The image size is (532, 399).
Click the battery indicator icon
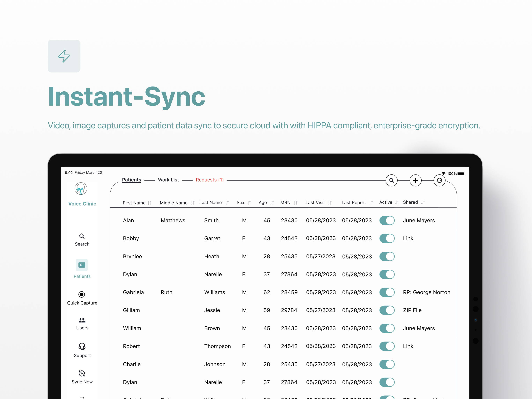click(461, 174)
